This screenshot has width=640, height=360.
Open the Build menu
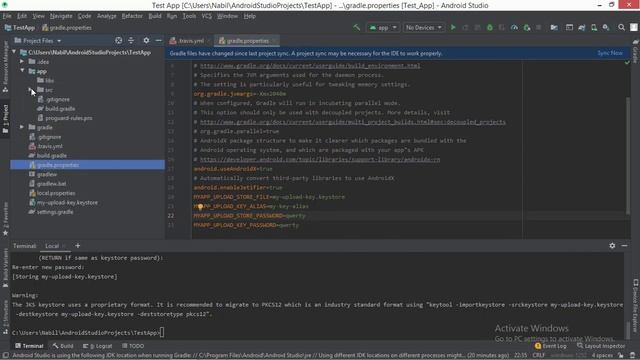pyautogui.click(x=155, y=16)
